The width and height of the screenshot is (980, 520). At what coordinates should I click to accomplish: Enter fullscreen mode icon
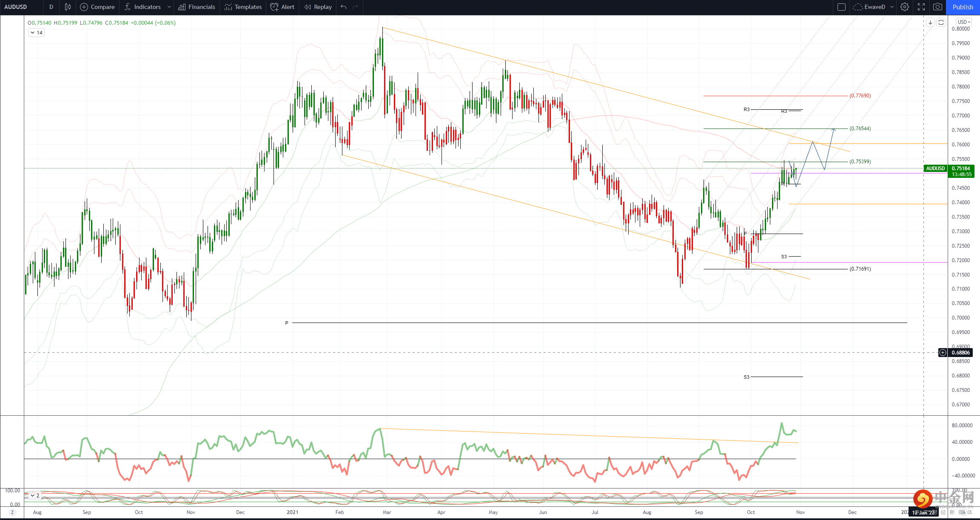(921, 7)
